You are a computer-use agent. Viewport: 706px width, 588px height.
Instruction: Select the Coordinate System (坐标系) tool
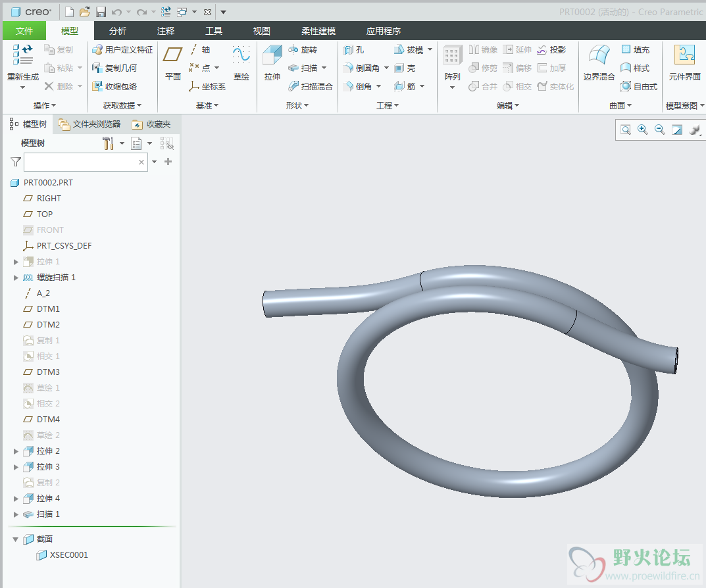(x=207, y=86)
